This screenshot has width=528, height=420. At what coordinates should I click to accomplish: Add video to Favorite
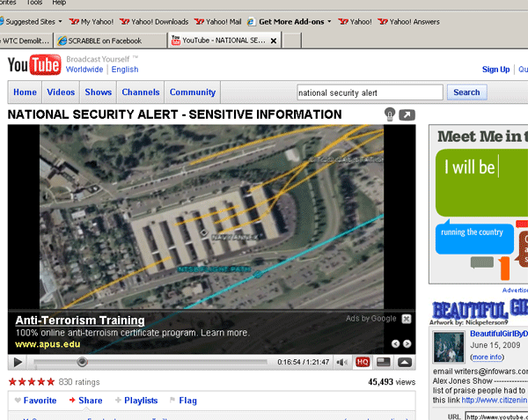point(34,401)
